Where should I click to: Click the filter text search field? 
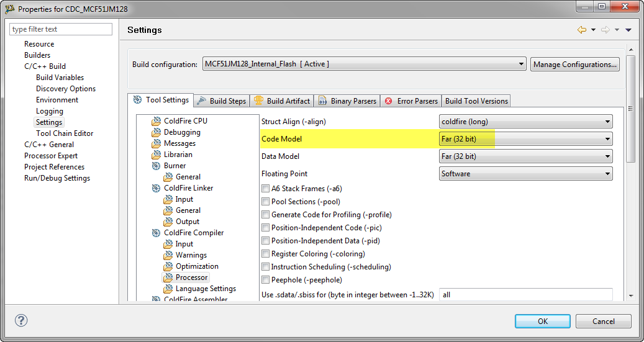click(x=61, y=29)
